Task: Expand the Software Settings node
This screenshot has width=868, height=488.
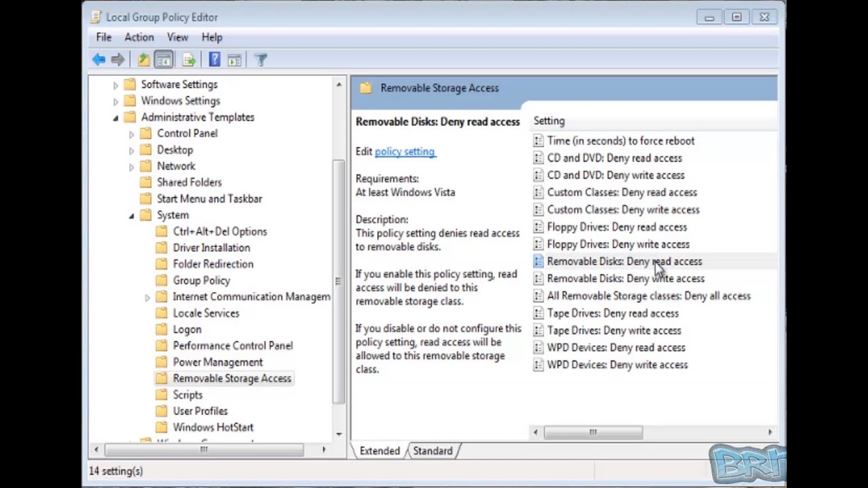Action: (x=115, y=85)
